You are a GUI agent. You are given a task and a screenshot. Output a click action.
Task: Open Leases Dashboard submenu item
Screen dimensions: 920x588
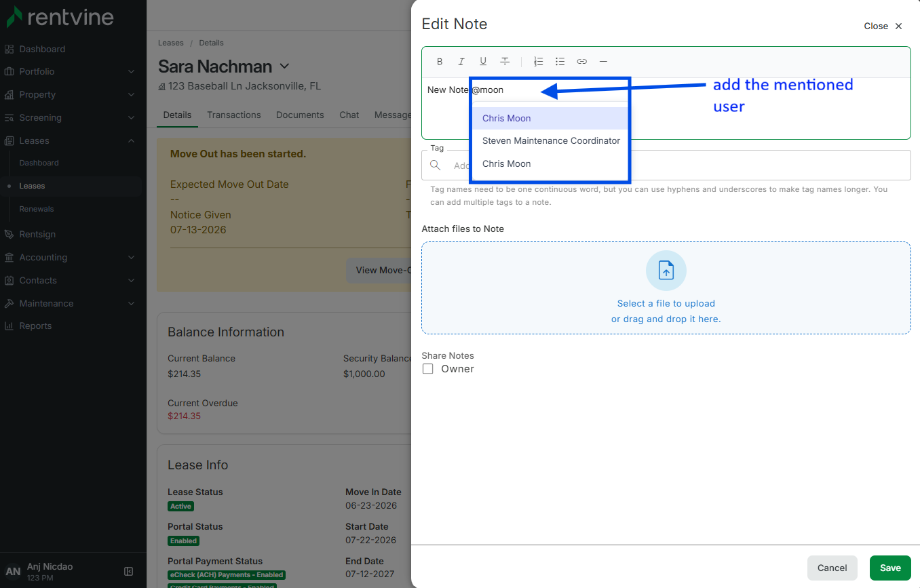click(39, 163)
